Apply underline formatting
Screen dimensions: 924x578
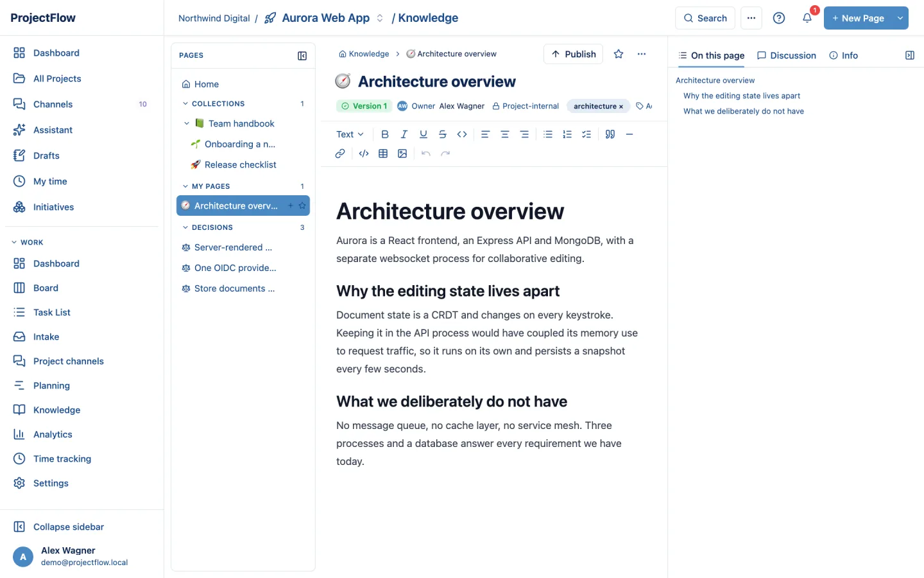coord(424,134)
